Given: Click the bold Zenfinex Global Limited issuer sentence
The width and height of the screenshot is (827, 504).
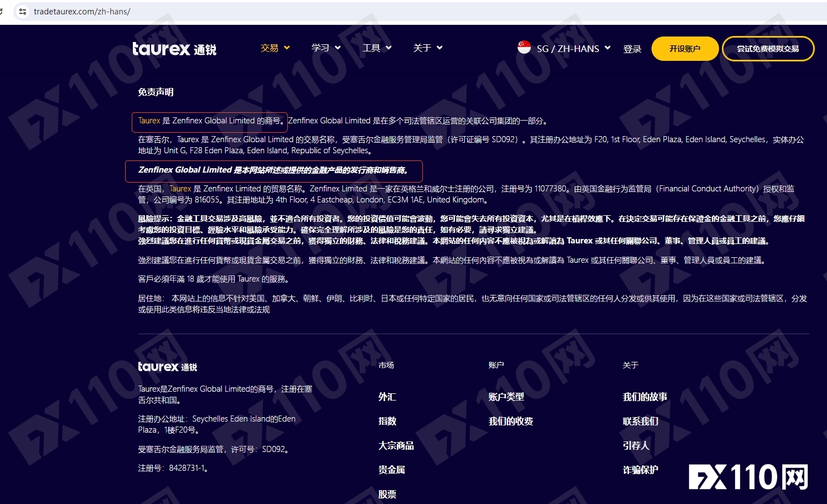Looking at the screenshot, I should point(273,170).
